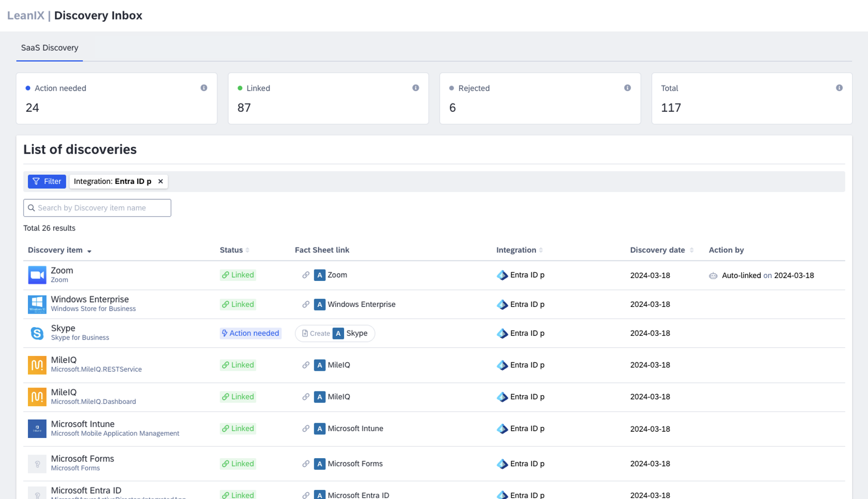
Task: Click link chain icon in Microsoft Intune row
Action: (306, 428)
